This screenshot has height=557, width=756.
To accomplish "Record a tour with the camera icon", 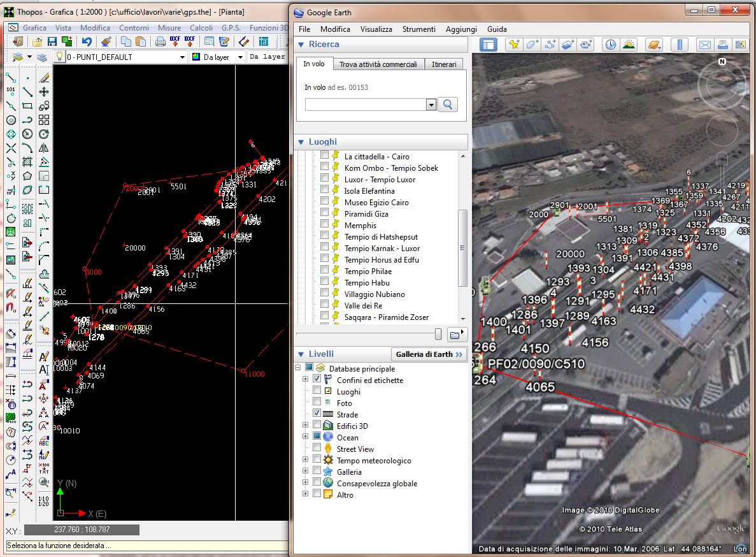I will (x=586, y=45).
